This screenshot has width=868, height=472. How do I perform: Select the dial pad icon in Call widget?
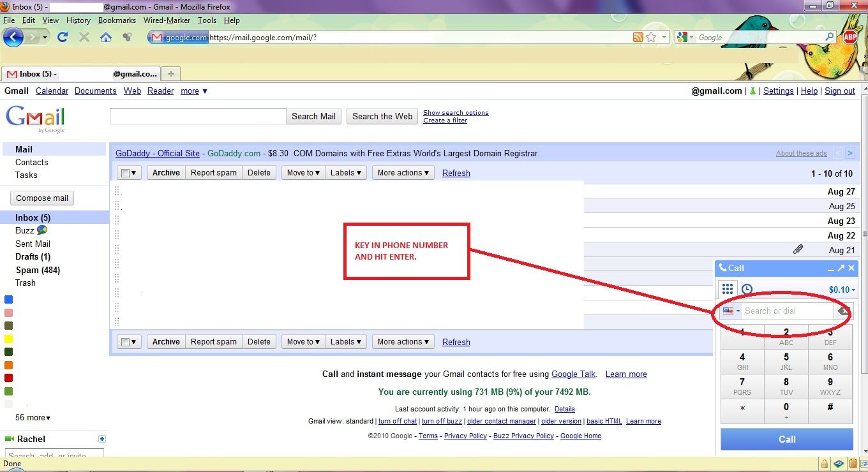click(728, 288)
